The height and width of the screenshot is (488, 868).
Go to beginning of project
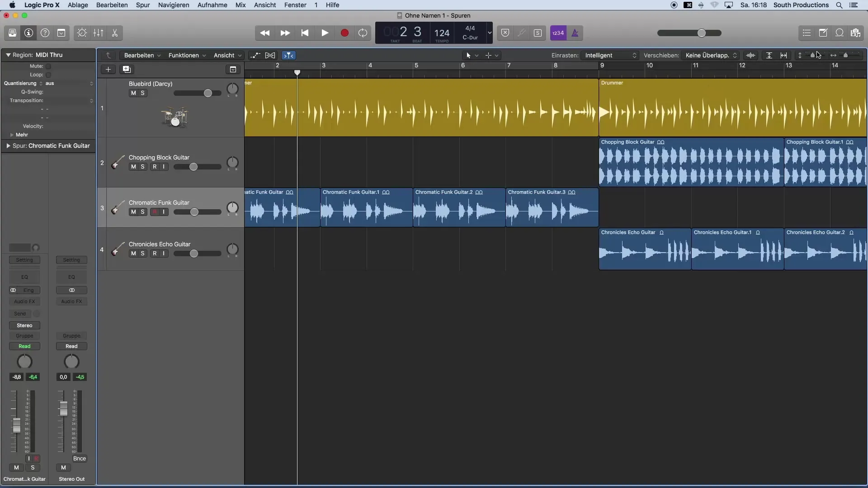point(305,33)
